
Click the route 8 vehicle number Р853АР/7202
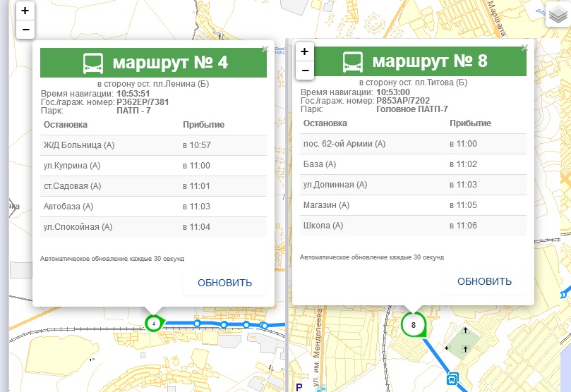tap(403, 101)
